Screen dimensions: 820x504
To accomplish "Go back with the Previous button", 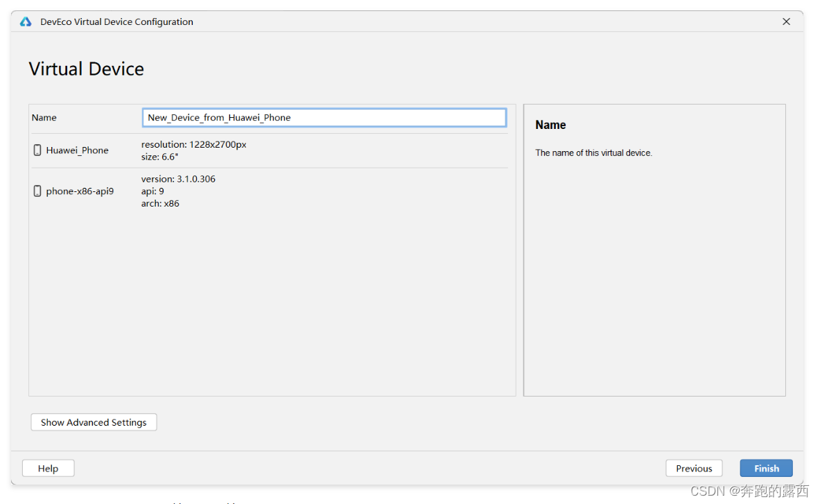I will coord(693,468).
